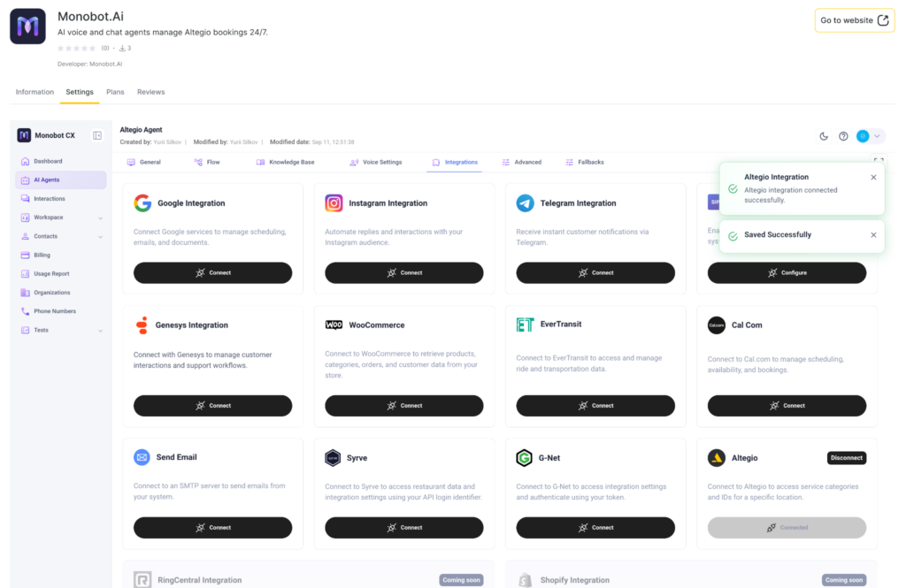The width and height of the screenshot is (906, 588).
Task: Connect Send Email
Action: (x=212, y=527)
